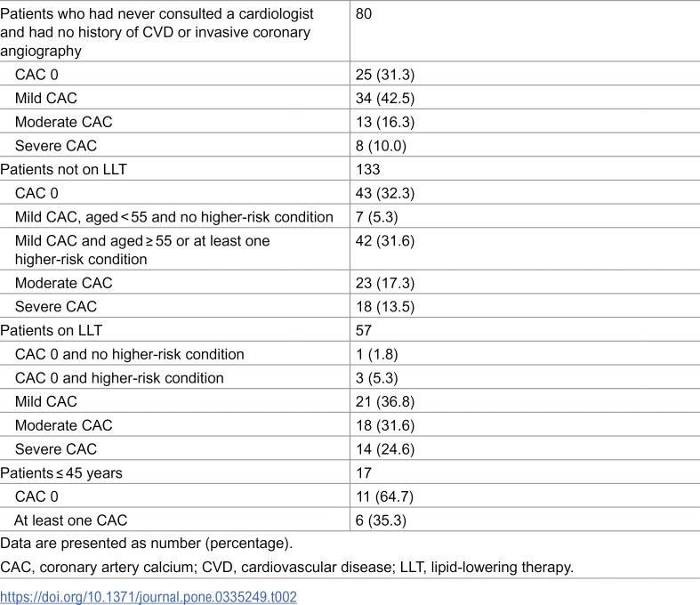Screen dimensions: 700x605
Task: Select 'Mild CAC, aged<55 and no higher-risk condition'
Action: [174, 217]
